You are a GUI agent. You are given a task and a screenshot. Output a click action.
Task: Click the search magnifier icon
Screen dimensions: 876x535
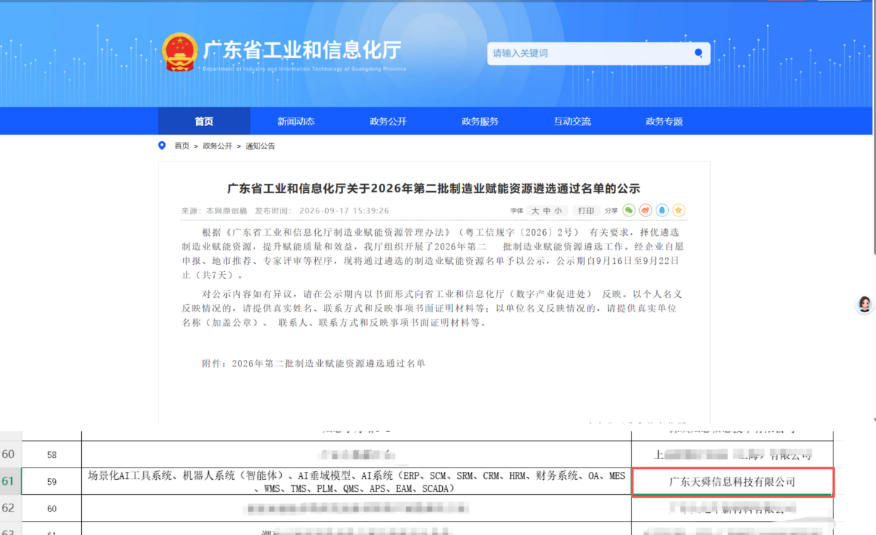point(698,53)
